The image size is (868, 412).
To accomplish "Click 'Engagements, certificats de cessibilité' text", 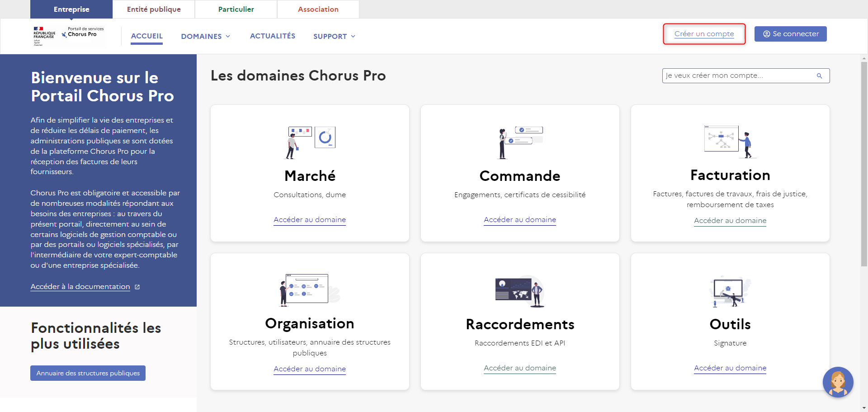I will [520, 195].
